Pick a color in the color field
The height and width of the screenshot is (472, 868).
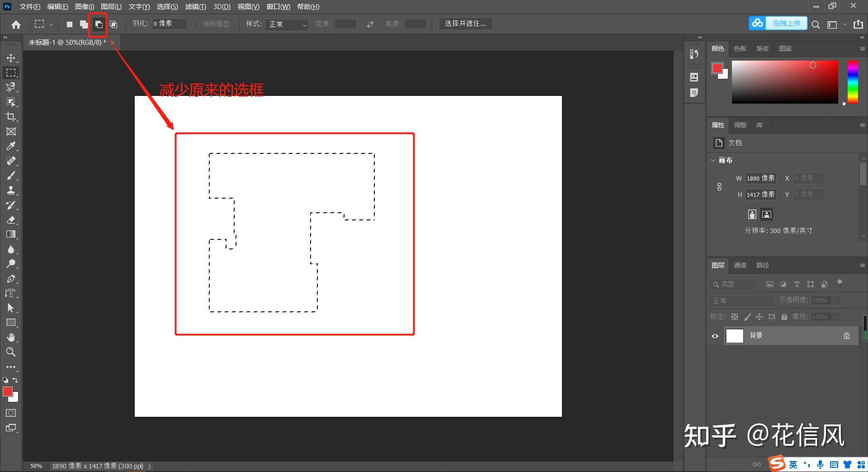pyautogui.click(x=785, y=82)
